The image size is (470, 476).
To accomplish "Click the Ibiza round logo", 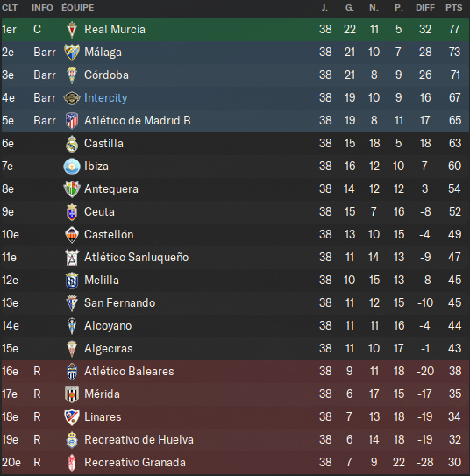I will 72,167.
